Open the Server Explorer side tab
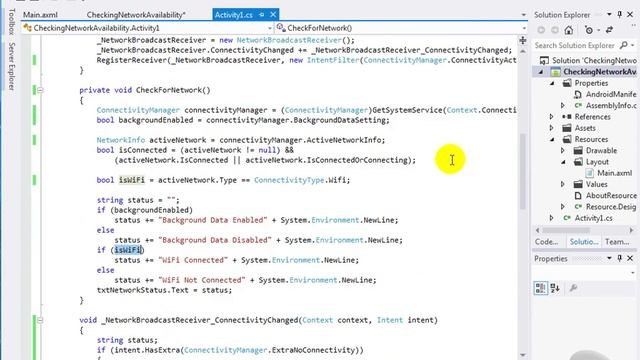The image size is (640, 360). point(12,66)
